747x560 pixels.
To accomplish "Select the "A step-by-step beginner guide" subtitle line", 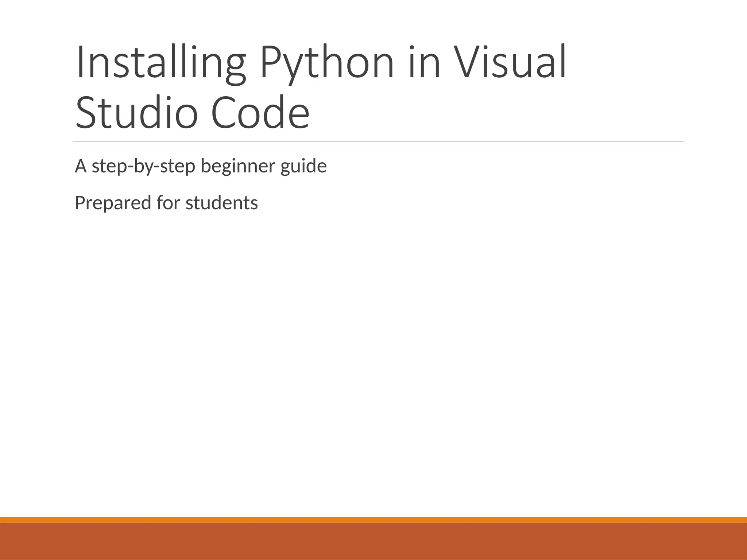I will pos(201,167).
